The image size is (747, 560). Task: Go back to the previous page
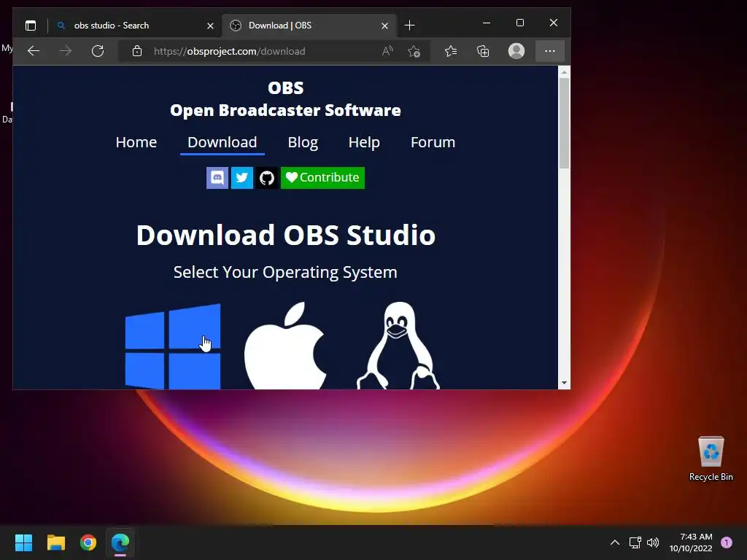tap(34, 51)
